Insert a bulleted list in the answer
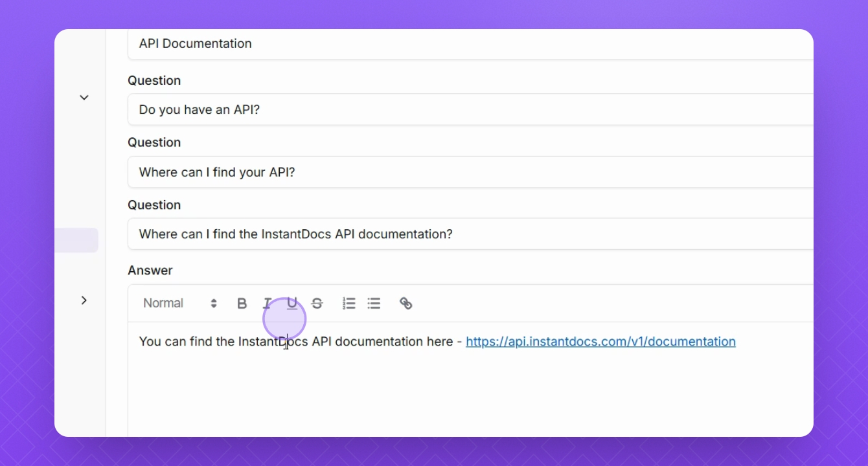Image resolution: width=868 pixels, height=466 pixels. click(374, 303)
